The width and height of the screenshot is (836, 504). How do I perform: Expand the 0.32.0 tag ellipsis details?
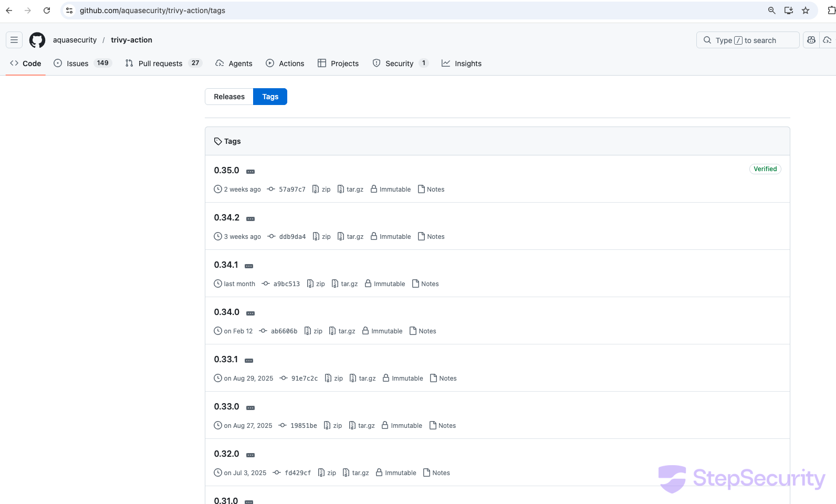tap(250, 455)
